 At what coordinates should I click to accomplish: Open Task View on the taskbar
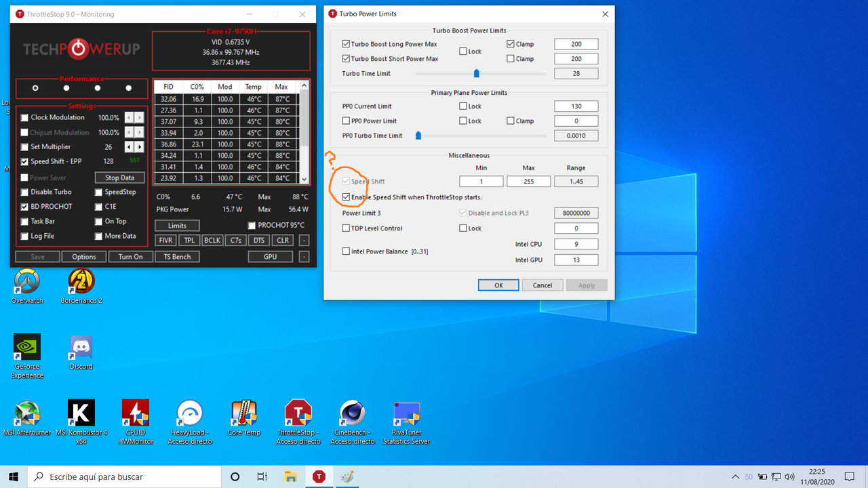tap(262, 476)
